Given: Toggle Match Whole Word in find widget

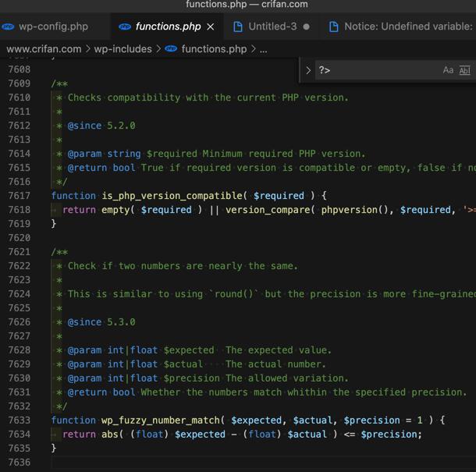Looking at the screenshot, I should coord(464,70).
